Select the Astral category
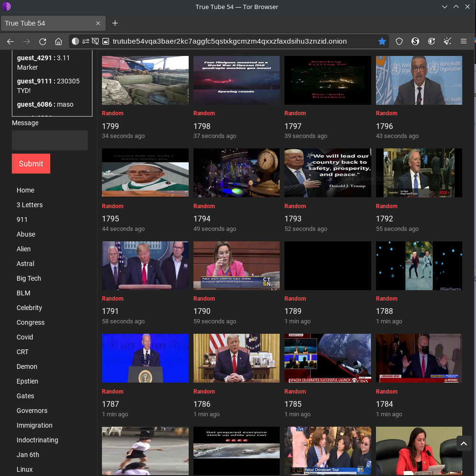This screenshot has height=476, width=476. click(25, 264)
